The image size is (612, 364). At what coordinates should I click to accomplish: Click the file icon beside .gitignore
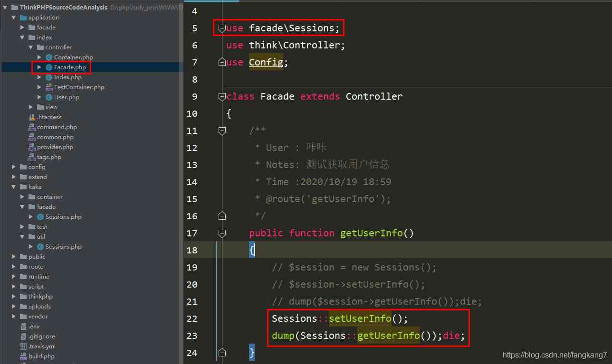tap(23, 336)
